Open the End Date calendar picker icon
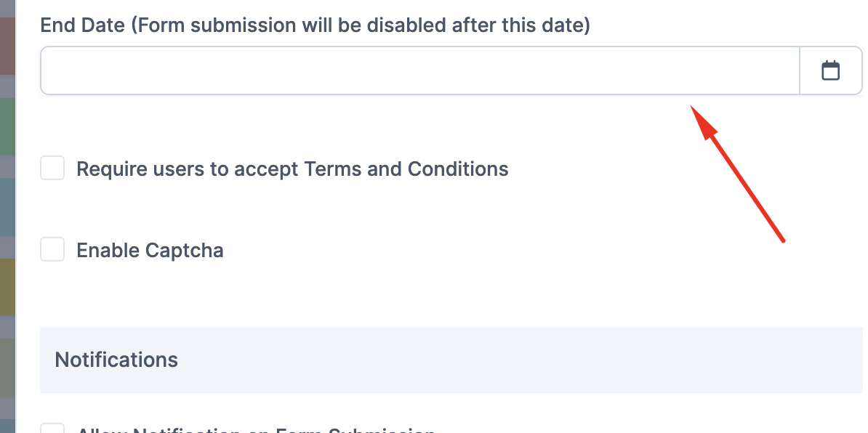This screenshot has width=868, height=433. point(830,70)
